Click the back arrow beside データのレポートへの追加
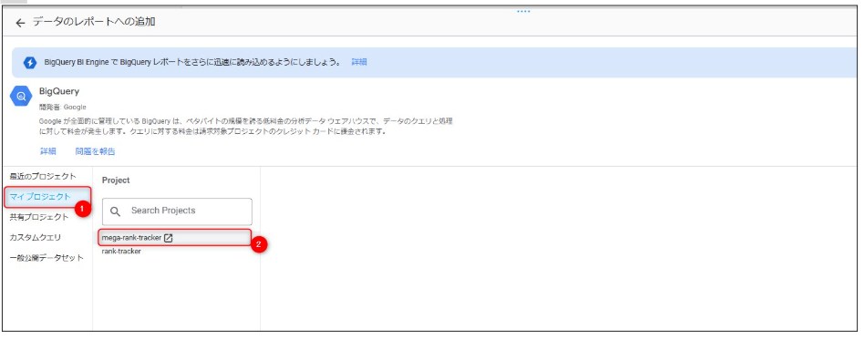Screen dimensions: 868x340 (20, 23)
